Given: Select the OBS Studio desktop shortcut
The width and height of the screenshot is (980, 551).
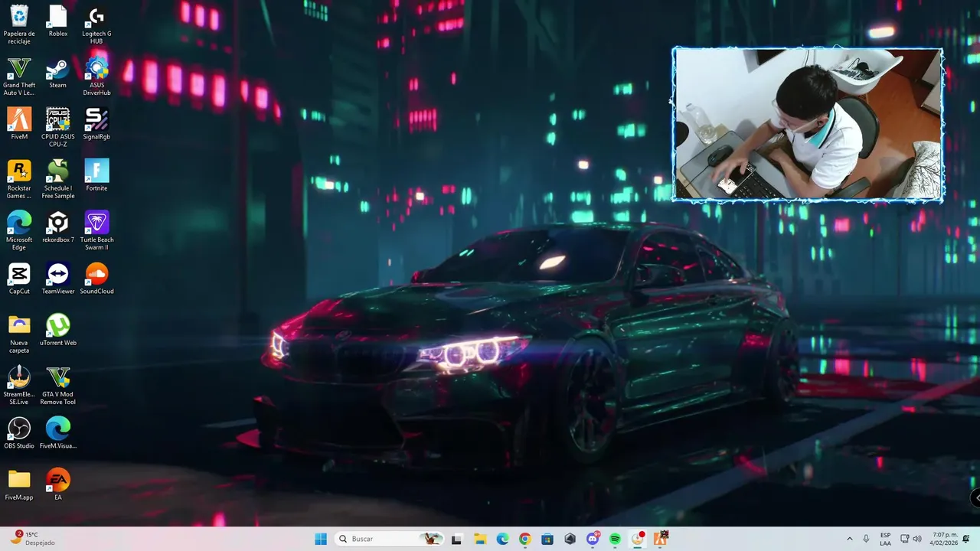Looking at the screenshot, I should point(19,433).
